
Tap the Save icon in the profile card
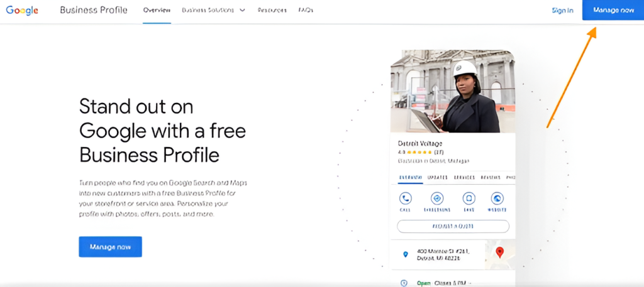pyautogui.click(x=469, y=198)
